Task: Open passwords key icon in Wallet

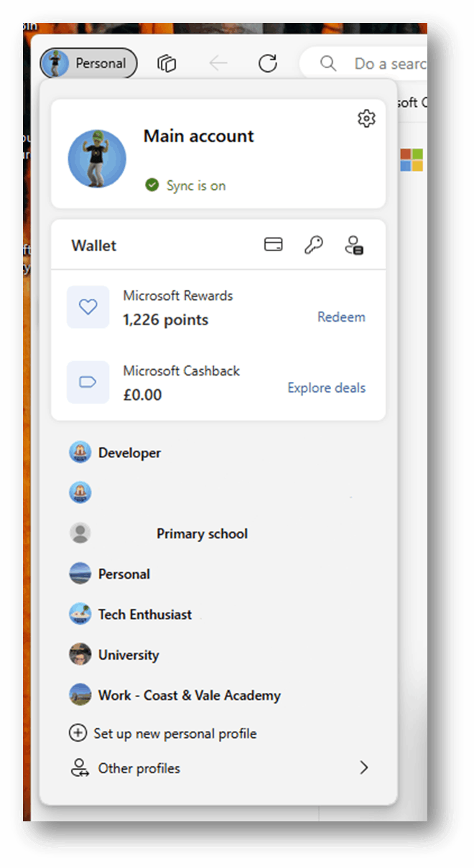Action: (313, 246)
